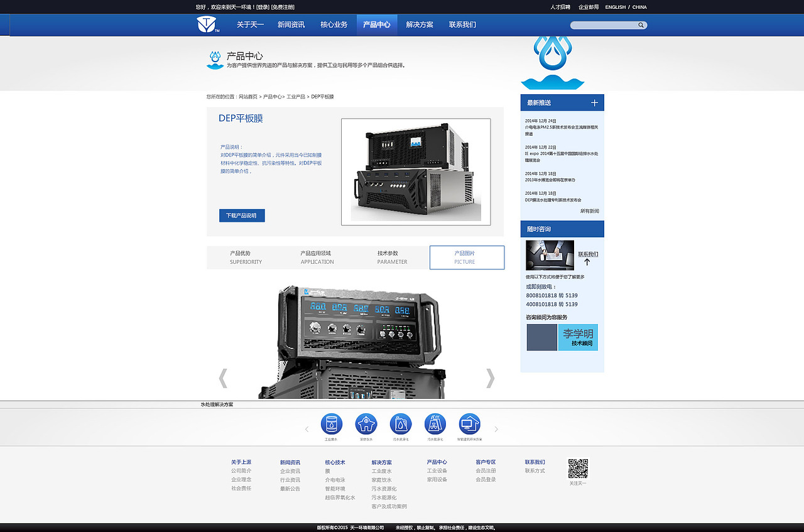The image size is (804, 532).
Task: Open the 家庭饮水 solution icon
Action: [366, 424]
